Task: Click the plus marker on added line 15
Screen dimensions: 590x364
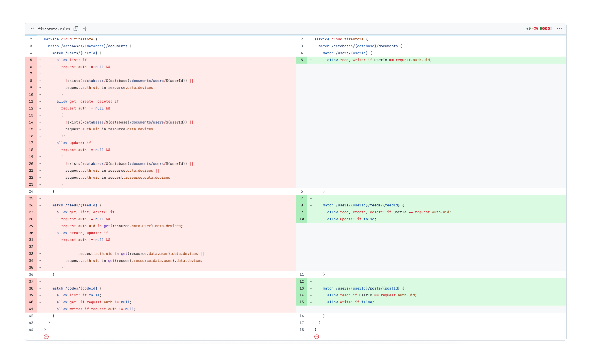Action: [x=311, y=302]
